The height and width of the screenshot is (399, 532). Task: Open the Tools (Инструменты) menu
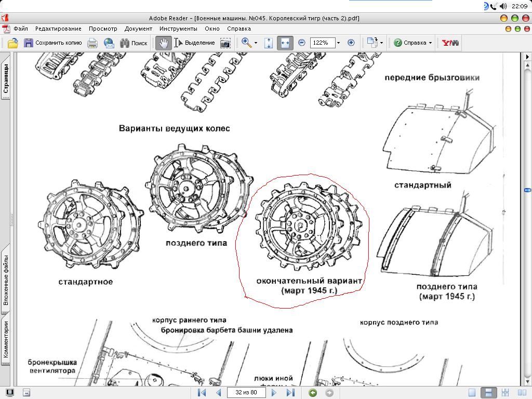tap(178, 29)
